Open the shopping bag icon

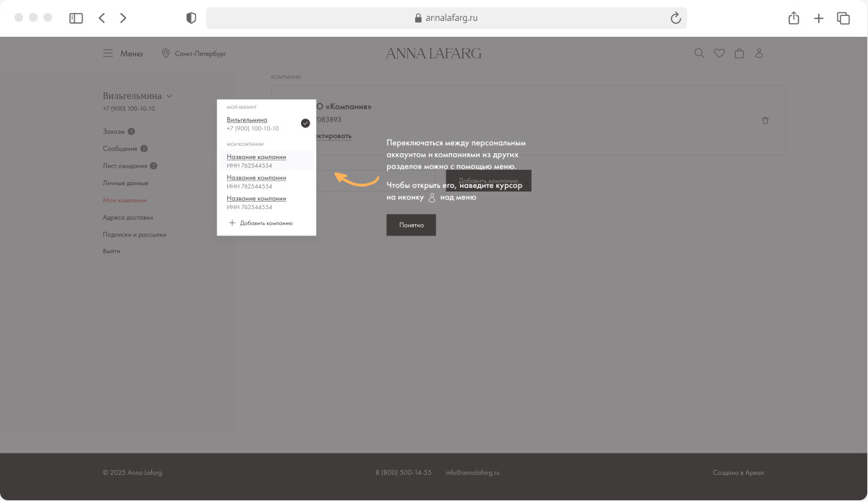(739, 53)
